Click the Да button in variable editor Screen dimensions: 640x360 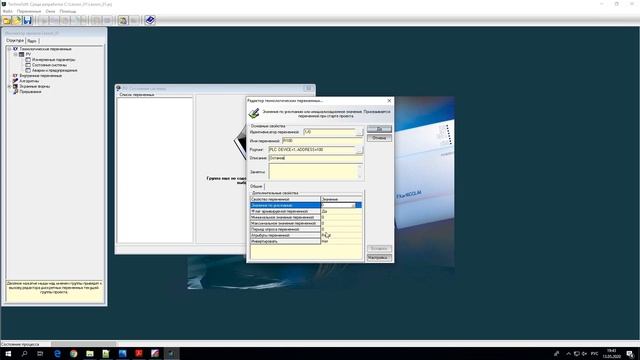pos(379,129)
